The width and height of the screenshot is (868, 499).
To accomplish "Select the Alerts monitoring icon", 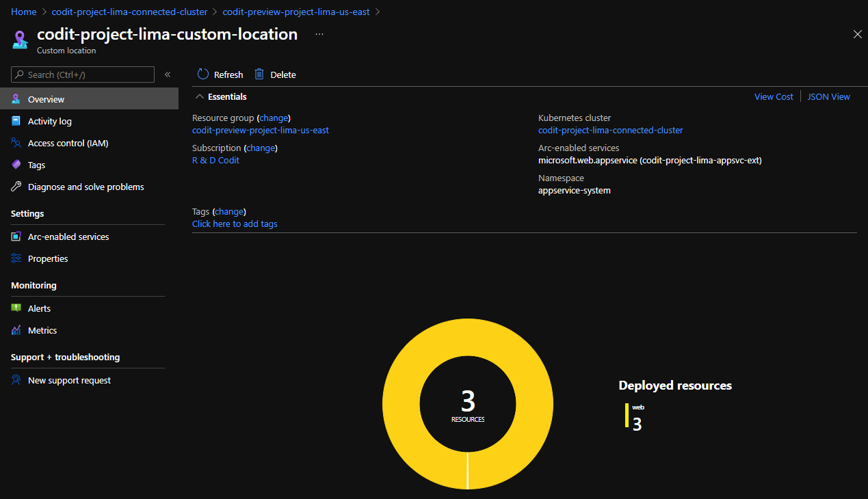I will pyautogui.click(x=15, y=308).
